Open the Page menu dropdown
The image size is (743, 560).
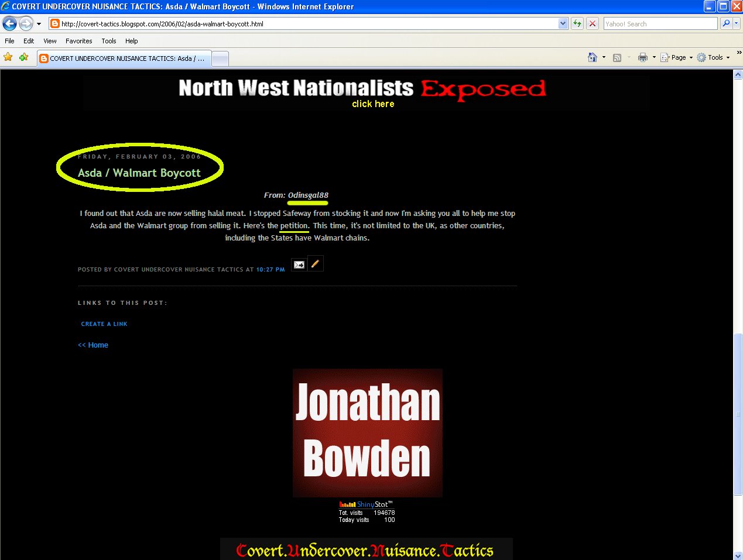(x=676, y=57)
